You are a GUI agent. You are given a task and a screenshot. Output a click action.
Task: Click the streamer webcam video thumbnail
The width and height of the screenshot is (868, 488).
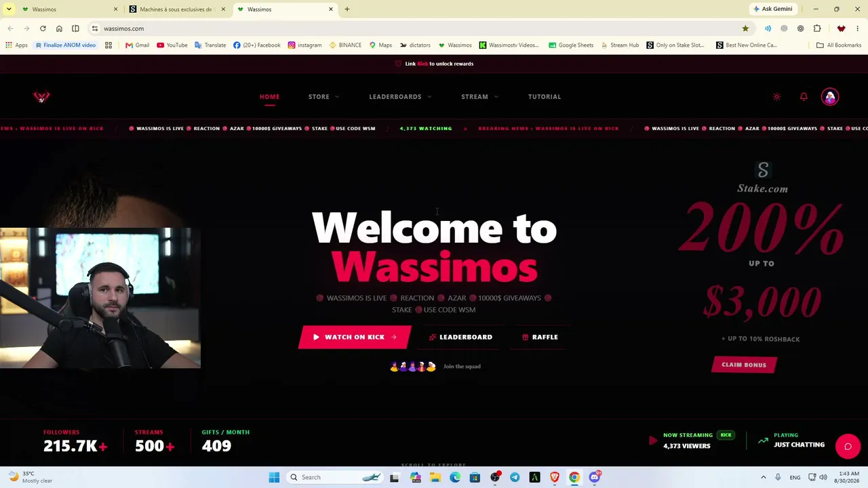click(100, 298)
